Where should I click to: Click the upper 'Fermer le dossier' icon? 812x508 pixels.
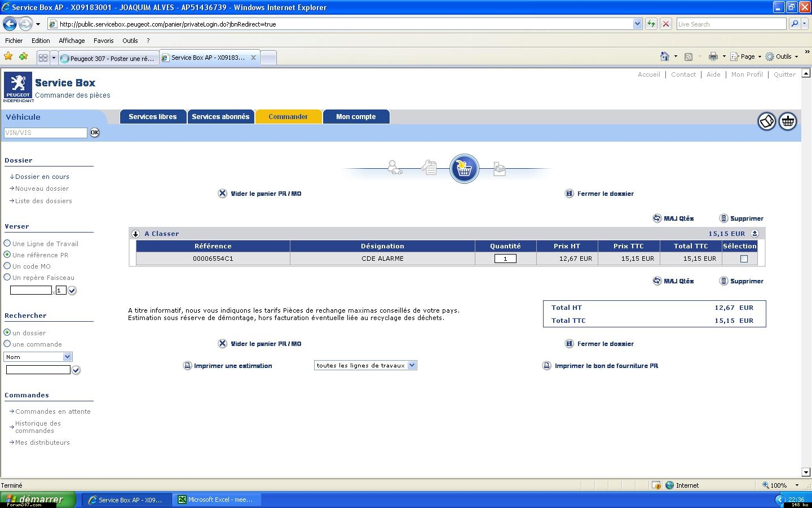click(569, 194)
